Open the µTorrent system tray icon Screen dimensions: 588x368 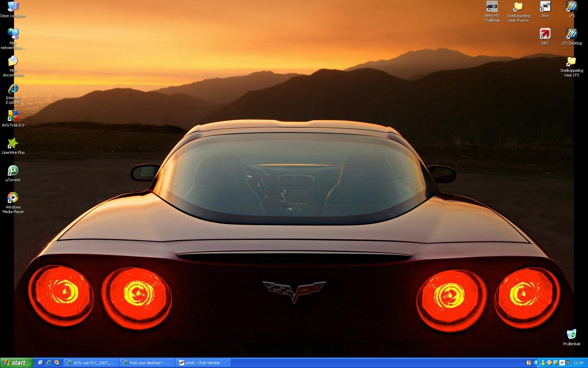(x=555, y=363)
